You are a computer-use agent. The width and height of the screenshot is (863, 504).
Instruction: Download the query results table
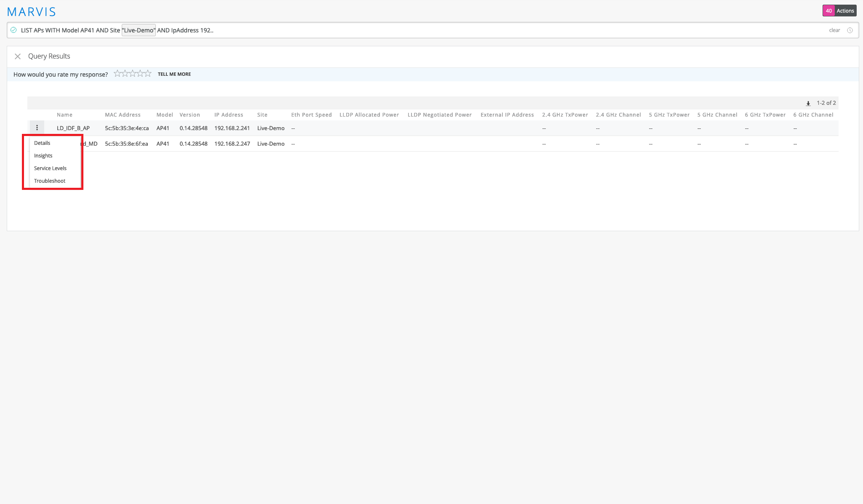(808, 103)
